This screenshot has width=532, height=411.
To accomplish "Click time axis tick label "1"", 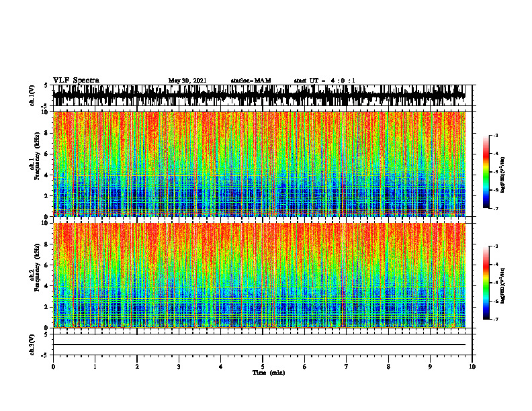I will [95, 367].
